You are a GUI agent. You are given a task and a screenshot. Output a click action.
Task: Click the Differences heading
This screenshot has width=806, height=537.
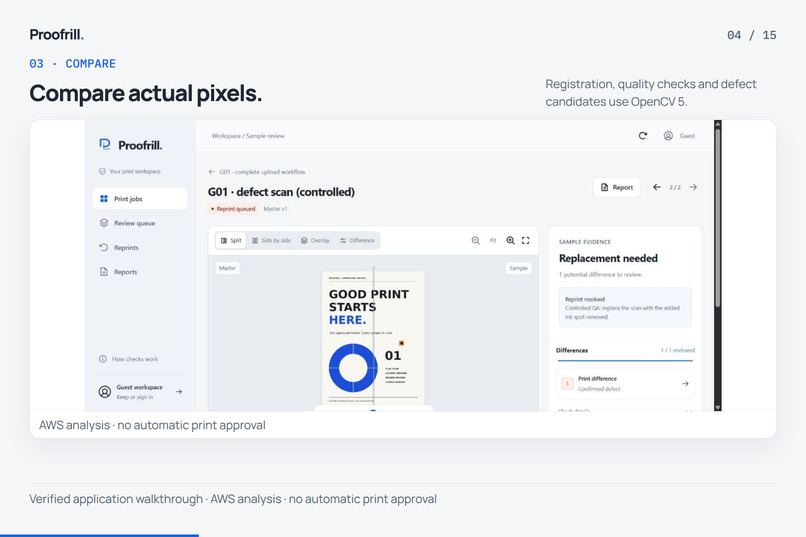(572, 350)
